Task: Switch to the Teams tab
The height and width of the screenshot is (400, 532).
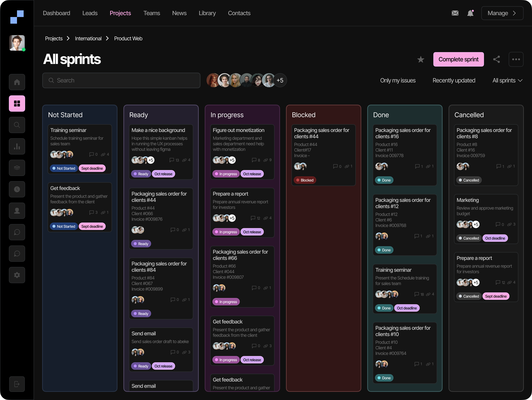Action: tap(151, 13)
